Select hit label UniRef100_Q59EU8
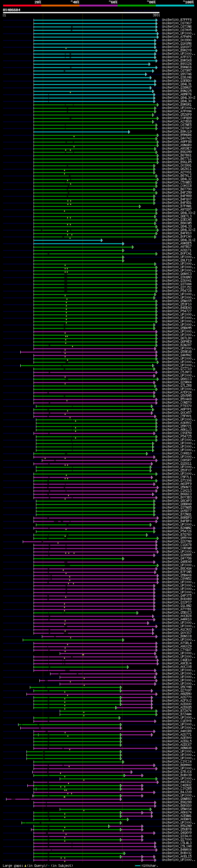The image size is (197, 868). (177, 352)
